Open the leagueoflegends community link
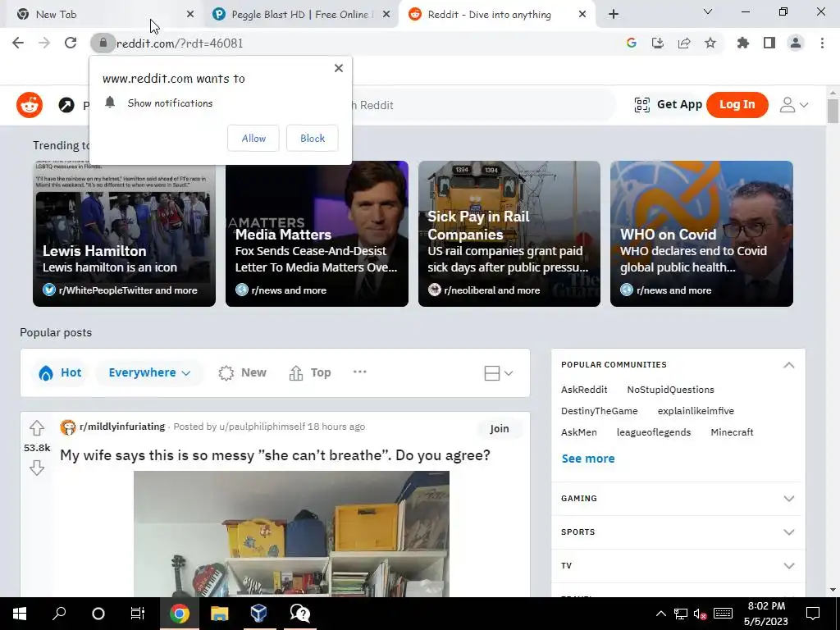 (654, 432)
